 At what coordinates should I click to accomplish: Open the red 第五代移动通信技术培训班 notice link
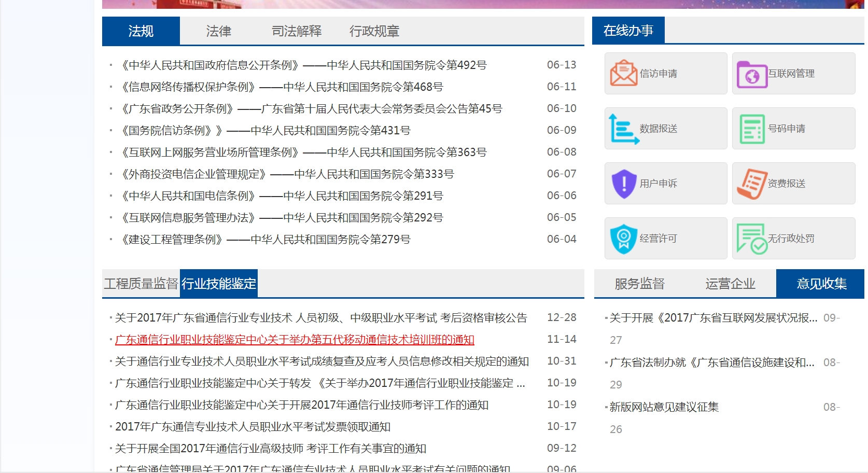pos(295,340)
